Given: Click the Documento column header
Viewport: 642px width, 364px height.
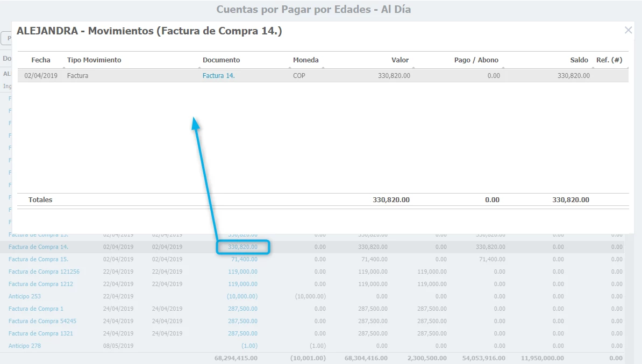Looking at the screenshot, I should (221, 60).
